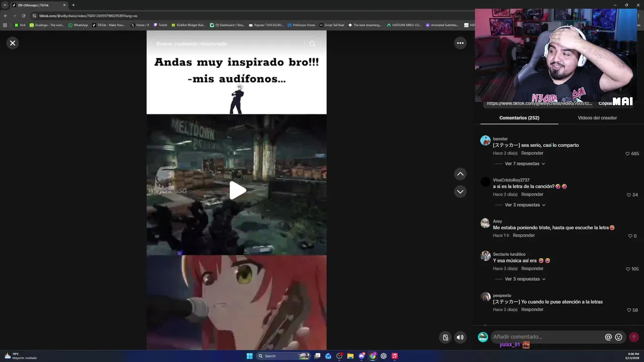Image resolution: width=644 pixels, height=362 pixels.
Task: Open the Music app from the taskbar
Action: click(394, 356)
